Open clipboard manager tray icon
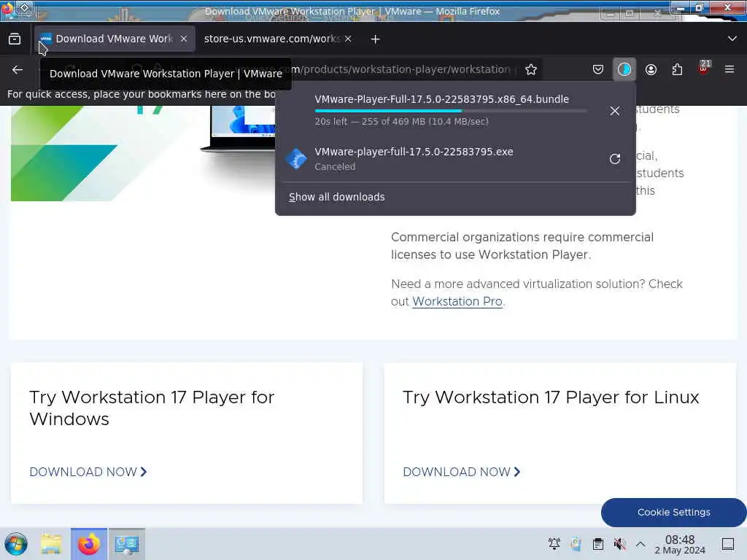The width and height of the screenshot is (747, 560). (x=598, y=544)
